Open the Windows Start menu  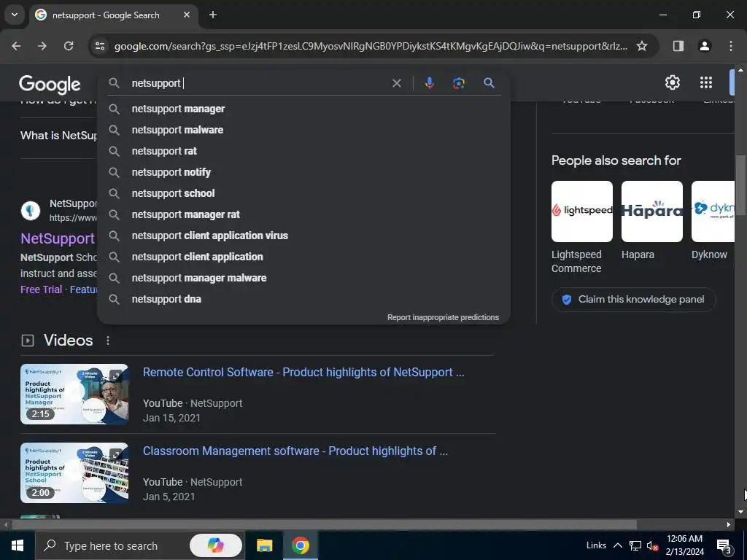pyautogui.click(x=18, y=545)
